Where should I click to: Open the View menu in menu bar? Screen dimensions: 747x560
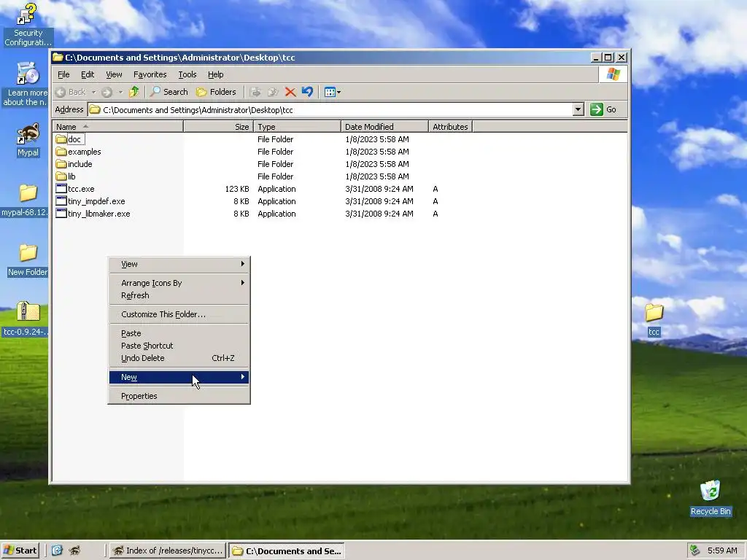[x=114, y=74]
